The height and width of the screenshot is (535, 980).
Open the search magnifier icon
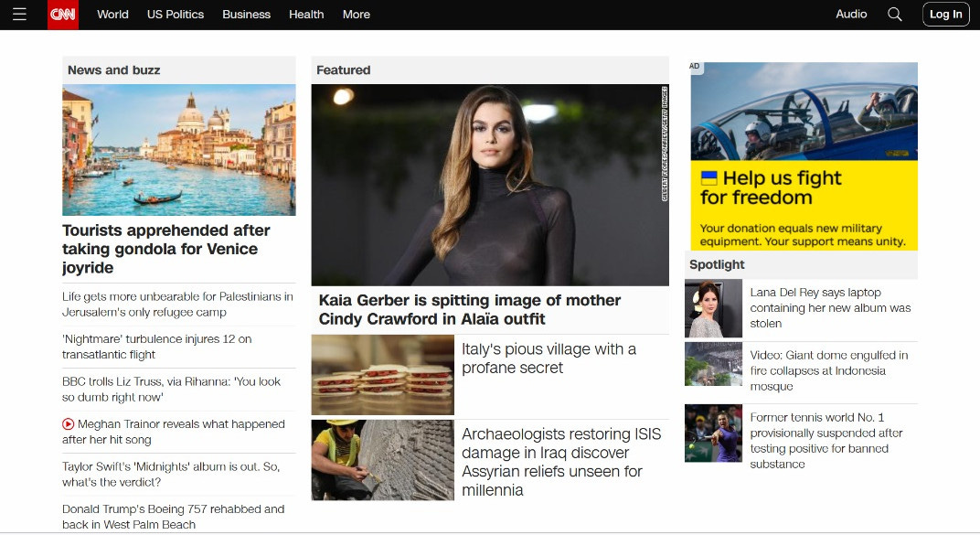point(894,15)
